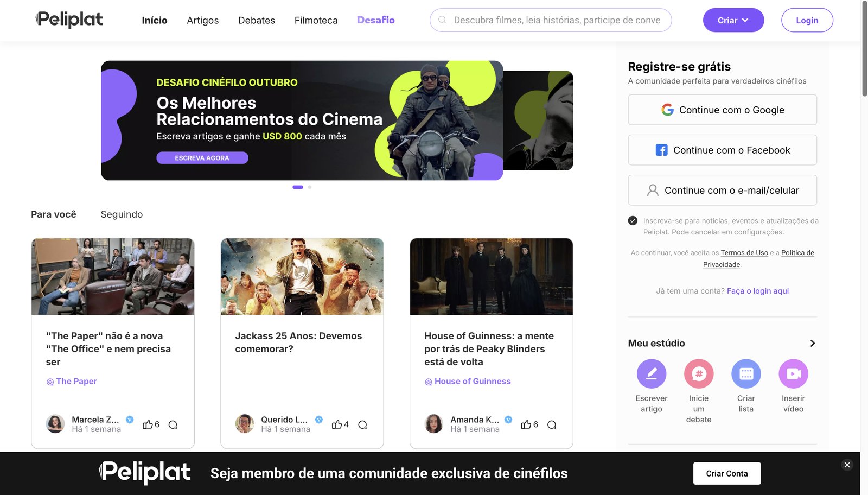Close the bottom membership banner
The image size is (868, 495).
click(x=847, y=465)
